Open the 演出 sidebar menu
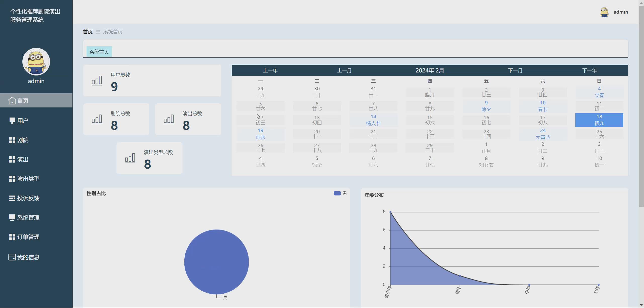 coord(23,160)
